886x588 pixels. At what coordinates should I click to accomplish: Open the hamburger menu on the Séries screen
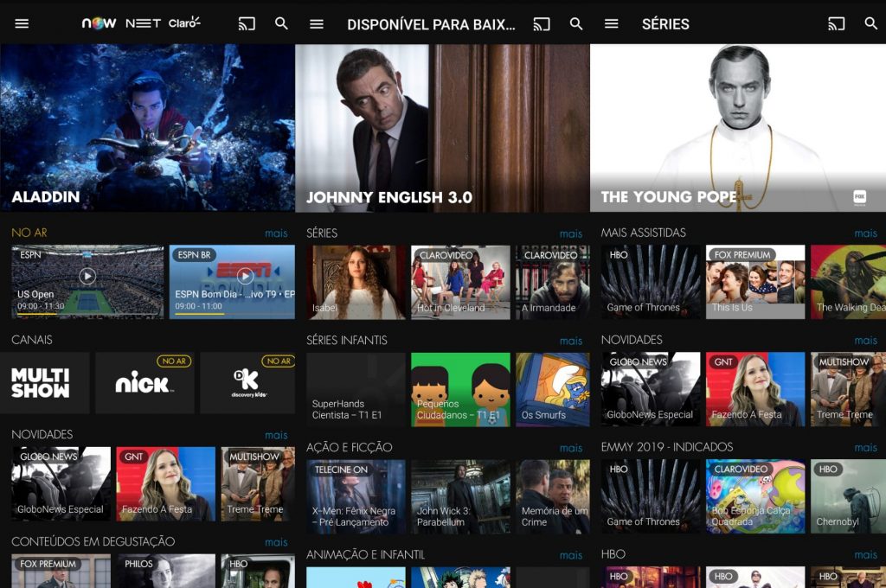coord(612,23)
